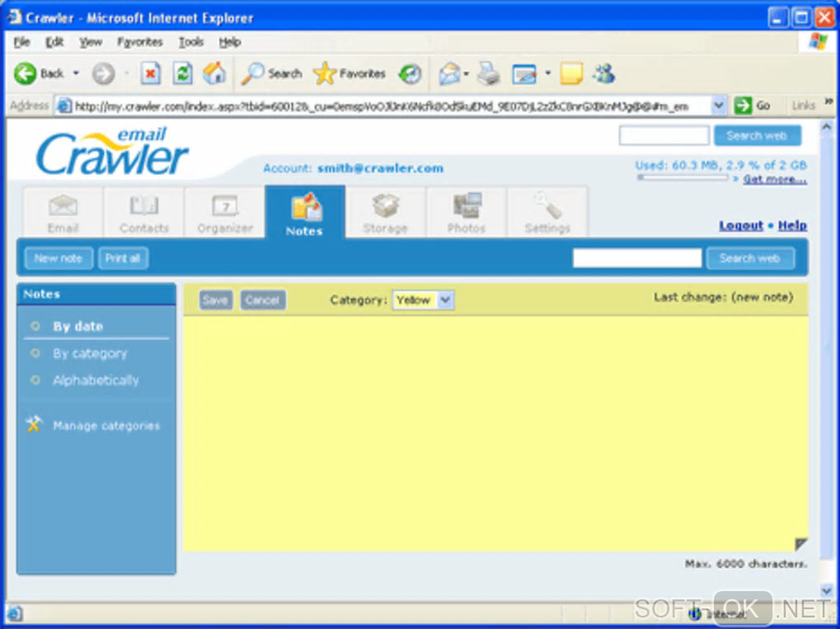The height and width of the screenshot is (629, 840).
Task: Expand the Category Yellow dropdown
Action: coord(446,300)
